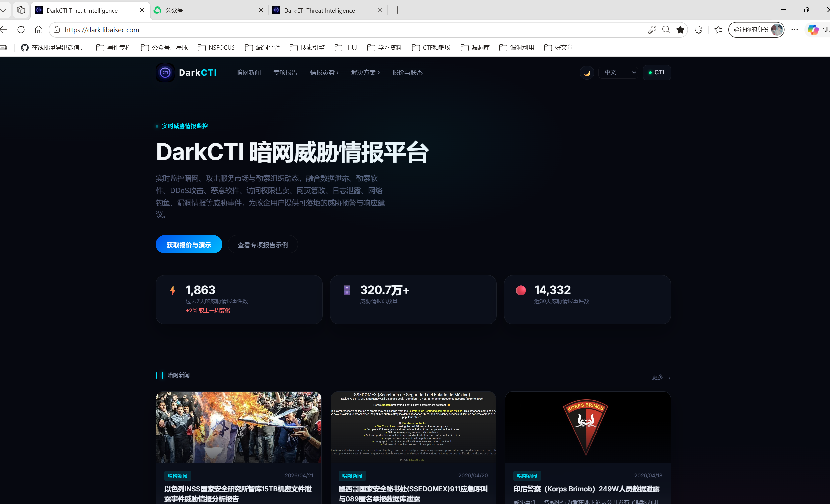Open browser extensions puzzle icon

tap(698, 30)
